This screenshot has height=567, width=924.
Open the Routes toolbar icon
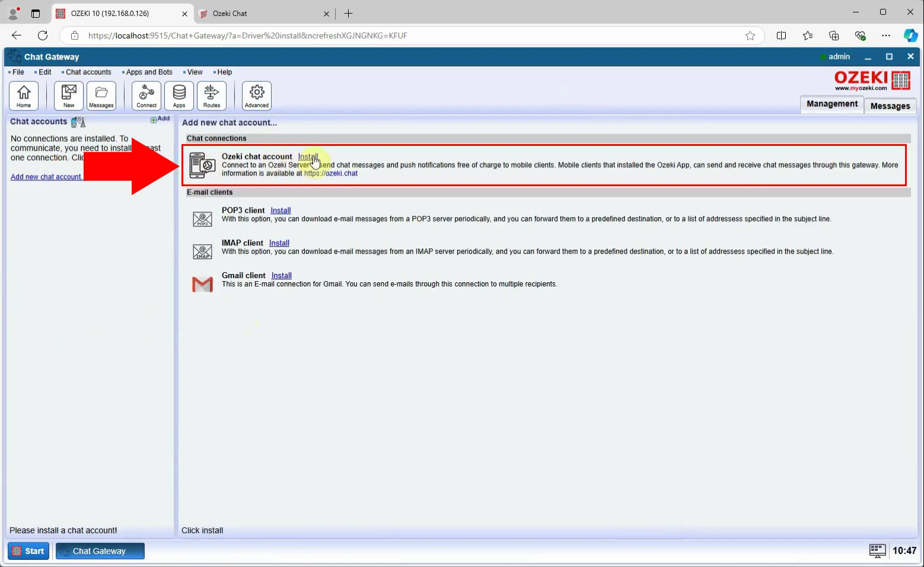click(x=212, y=96)
